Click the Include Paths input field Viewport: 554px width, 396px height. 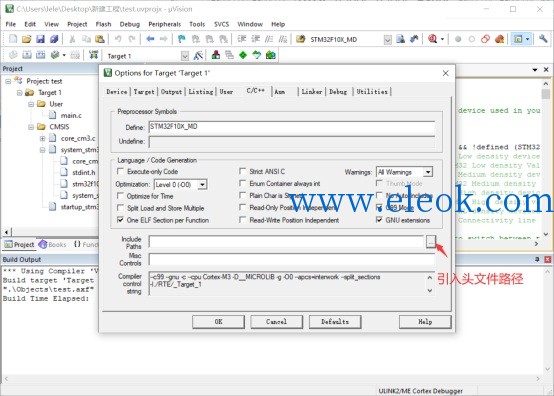[287, 242]
